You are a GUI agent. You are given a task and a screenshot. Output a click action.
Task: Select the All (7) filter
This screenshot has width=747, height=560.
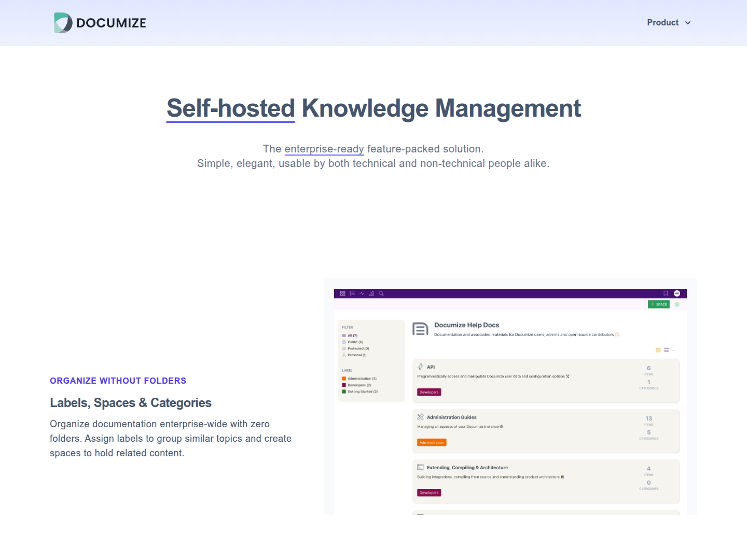350,335
